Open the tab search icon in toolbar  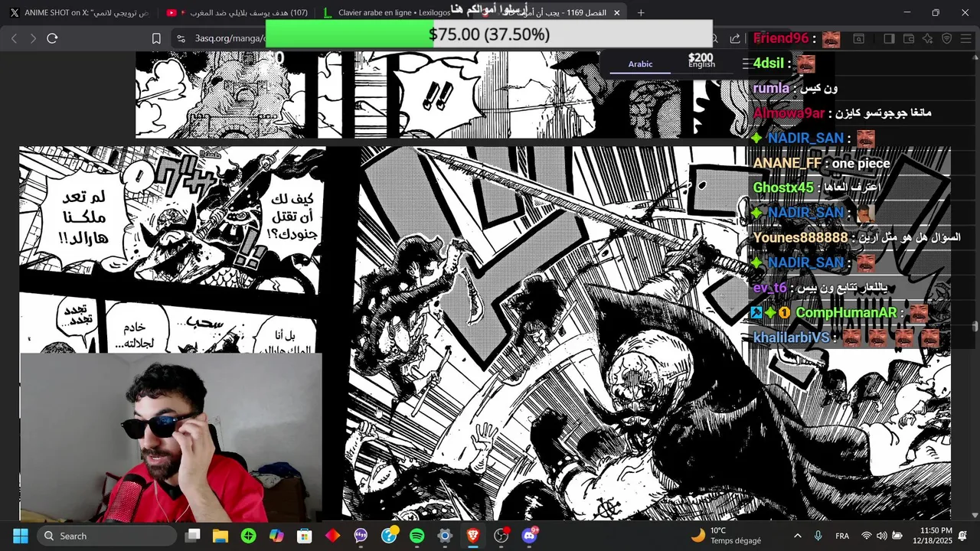(859, 38)
